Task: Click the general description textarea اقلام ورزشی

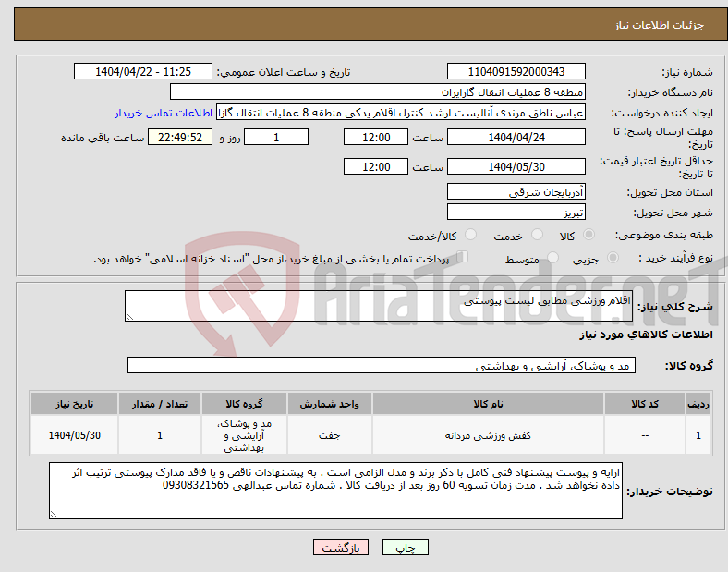Action: (379, 306)
